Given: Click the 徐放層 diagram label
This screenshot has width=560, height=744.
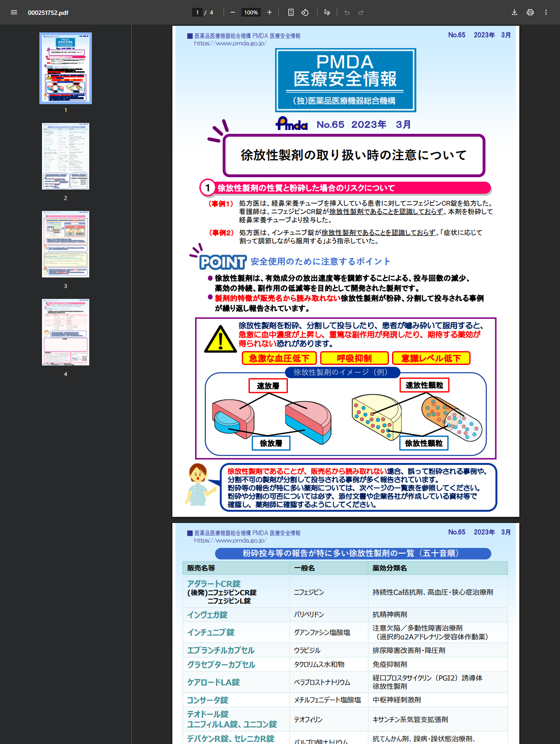Looking at the screenshot, I should tap(271, 443).
